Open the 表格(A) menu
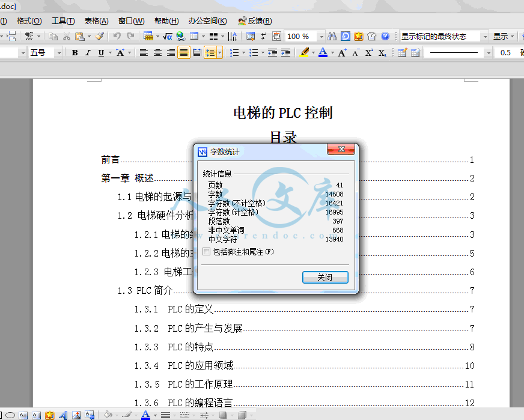The width and height of the screenshot is (524, 420). coord(97,20)
